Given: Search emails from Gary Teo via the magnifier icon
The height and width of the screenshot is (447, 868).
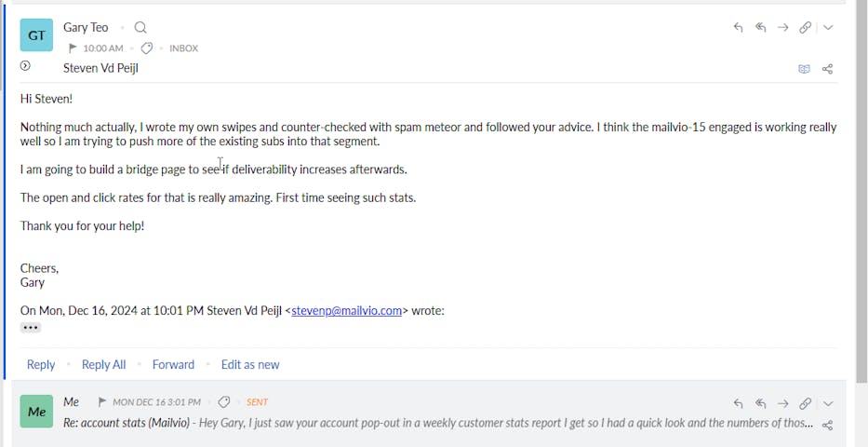Looking at the screenshot, I should pyautogui.click(x=140, y=28).
